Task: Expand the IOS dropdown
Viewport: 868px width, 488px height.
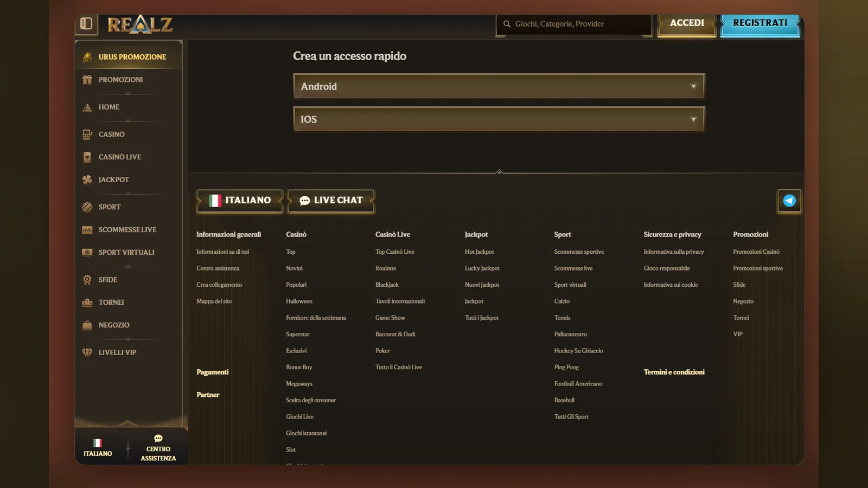Action: [x=499, y=119]
